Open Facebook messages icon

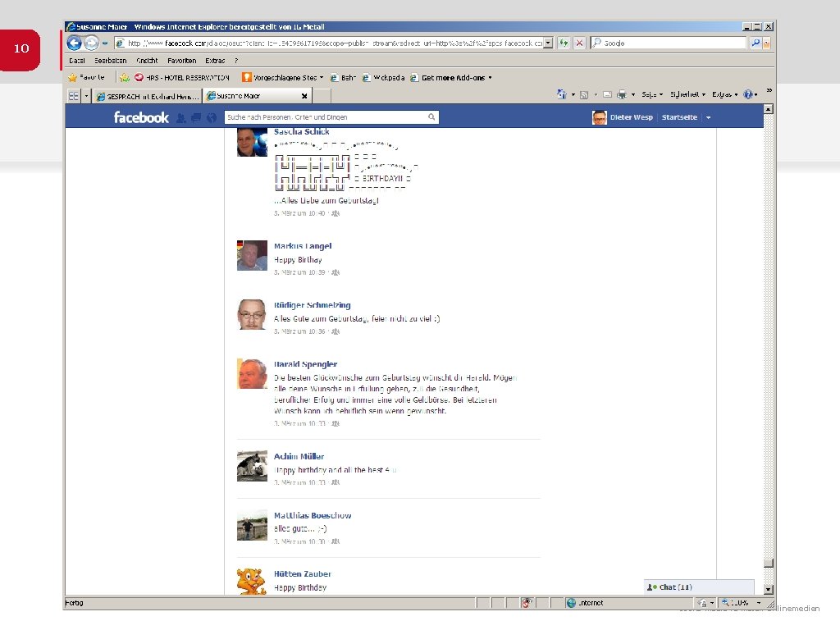pyautogui.click(x=196, y=118)
